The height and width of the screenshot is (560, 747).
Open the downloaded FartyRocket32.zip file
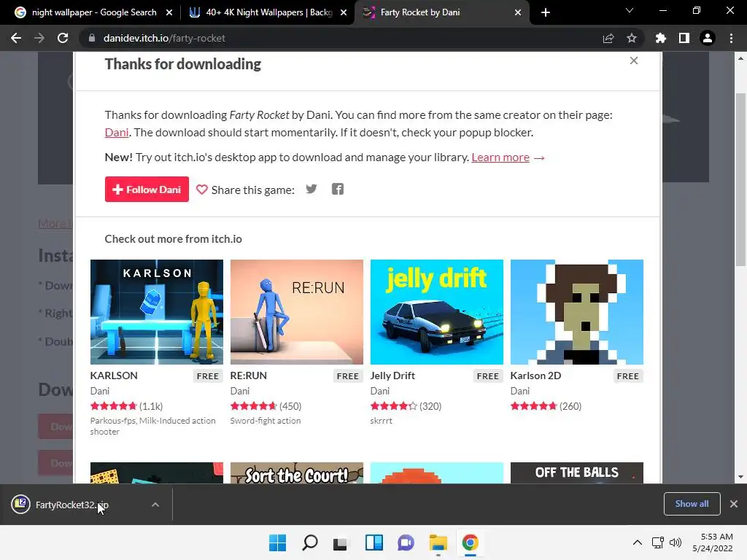[x=71, y=505]
